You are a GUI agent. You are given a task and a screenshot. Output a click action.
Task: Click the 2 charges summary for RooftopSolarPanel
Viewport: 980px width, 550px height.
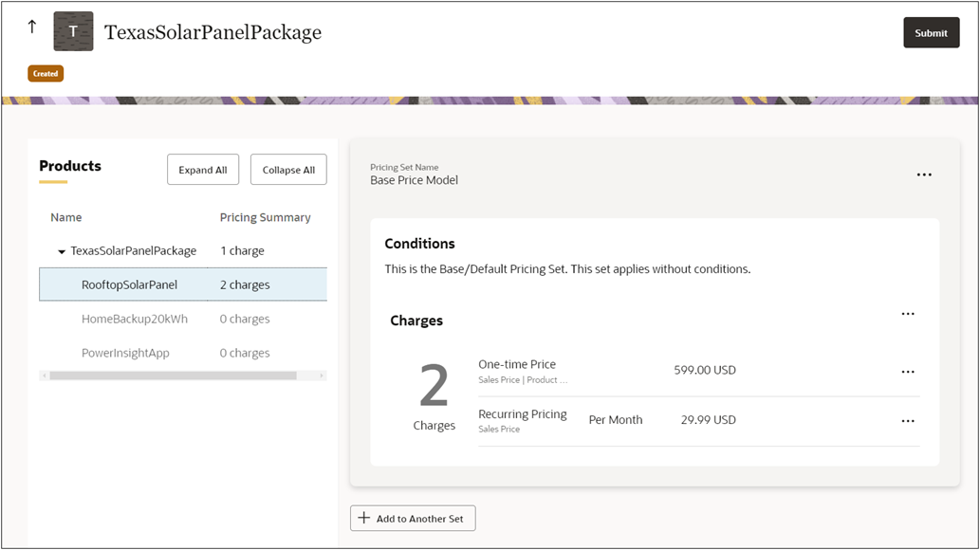pyautogui.click(x=245, y=284)
